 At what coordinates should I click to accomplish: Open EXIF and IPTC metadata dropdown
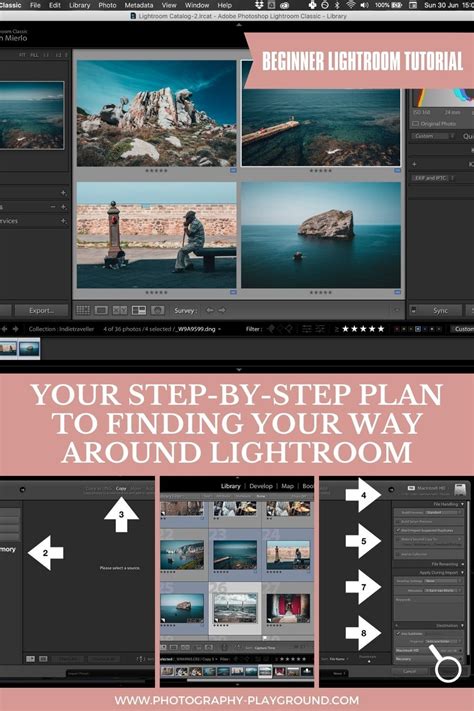coord(433,178)
